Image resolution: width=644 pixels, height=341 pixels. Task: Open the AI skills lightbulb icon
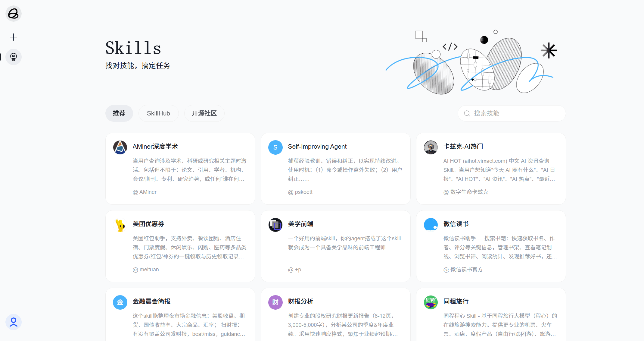[14, 57]
